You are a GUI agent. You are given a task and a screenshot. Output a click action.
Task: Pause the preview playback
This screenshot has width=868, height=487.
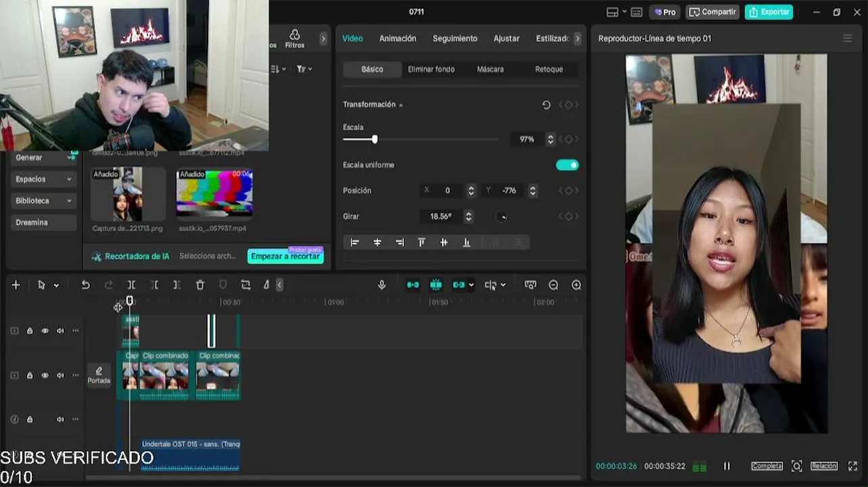tap(727, 466)
